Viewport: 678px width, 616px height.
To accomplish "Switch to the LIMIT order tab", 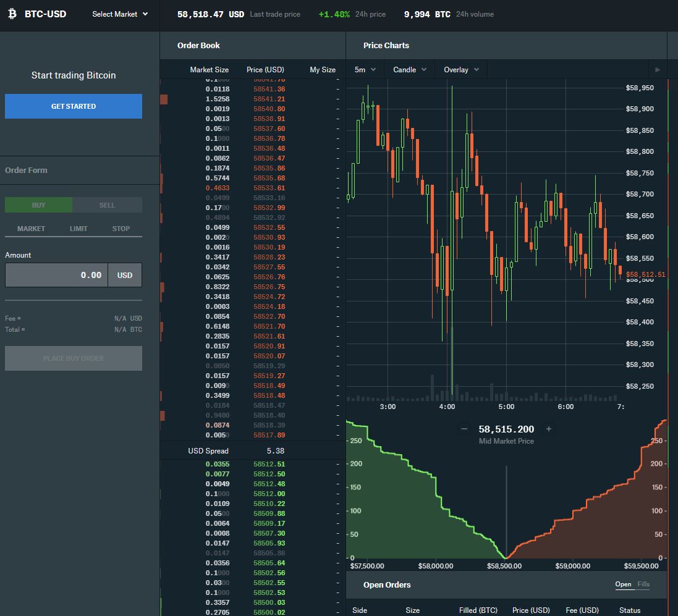I will pos(78,229).
